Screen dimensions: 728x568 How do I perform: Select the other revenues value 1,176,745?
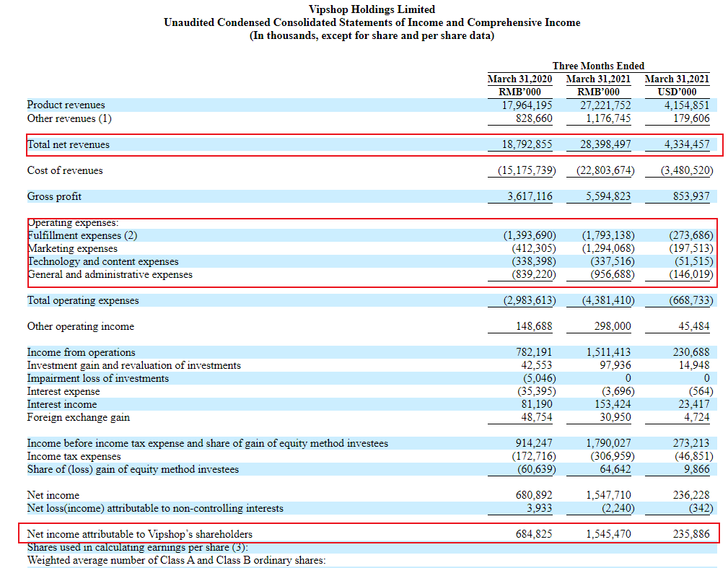point(608,118)
